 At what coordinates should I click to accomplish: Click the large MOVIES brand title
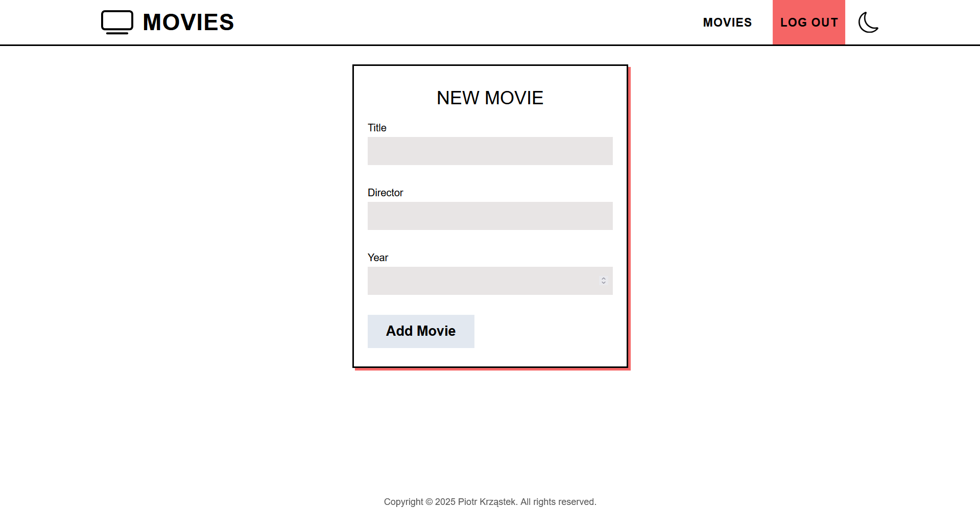tap(188, 22)
